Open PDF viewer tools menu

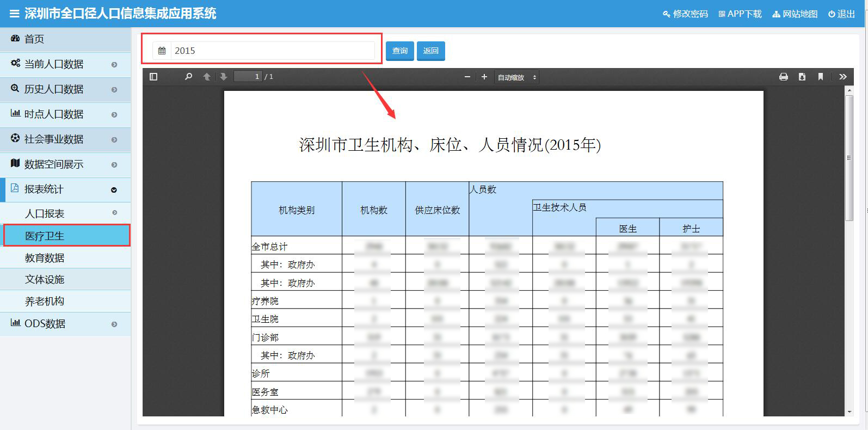(x=843, y=77)
